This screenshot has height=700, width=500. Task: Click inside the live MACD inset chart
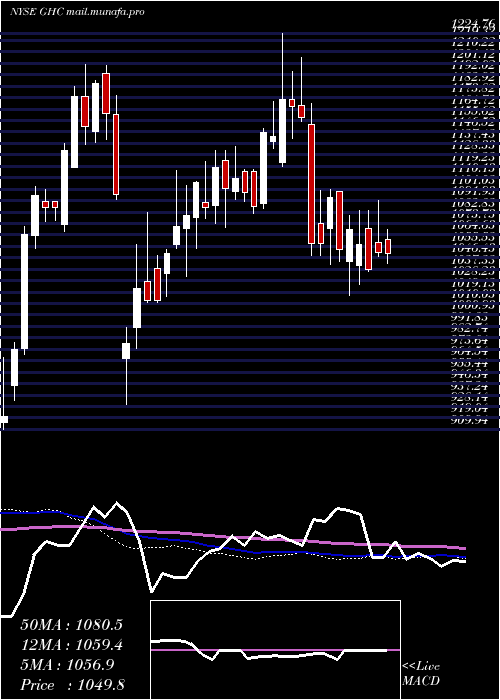[x=275, y=650]
